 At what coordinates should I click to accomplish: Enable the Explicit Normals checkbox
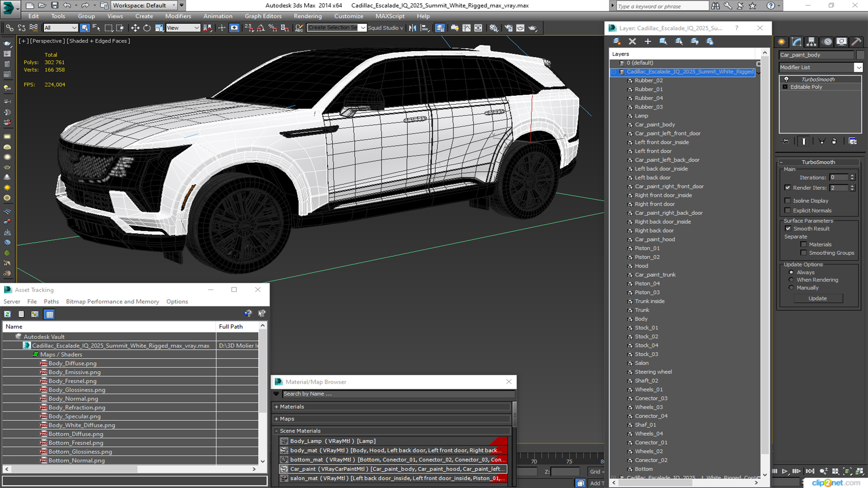tap(788, 211)
